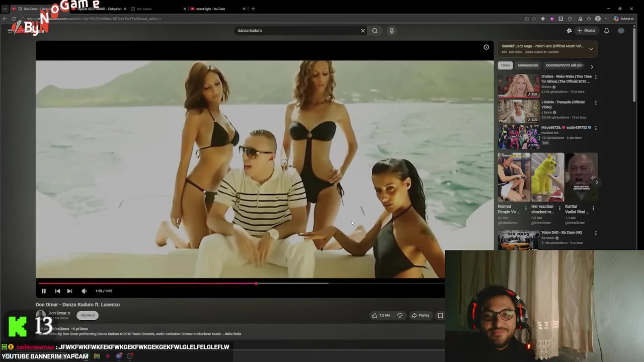Image resolution: width=644 pixels, height=362 pixels.
Task: Switch to the 'street fight - YouTube' tab
Action: [210, 9]
